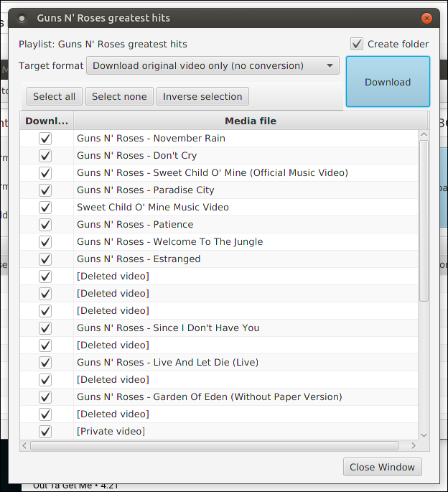Click Inverse selection button
448x492 pixels.
202,96
